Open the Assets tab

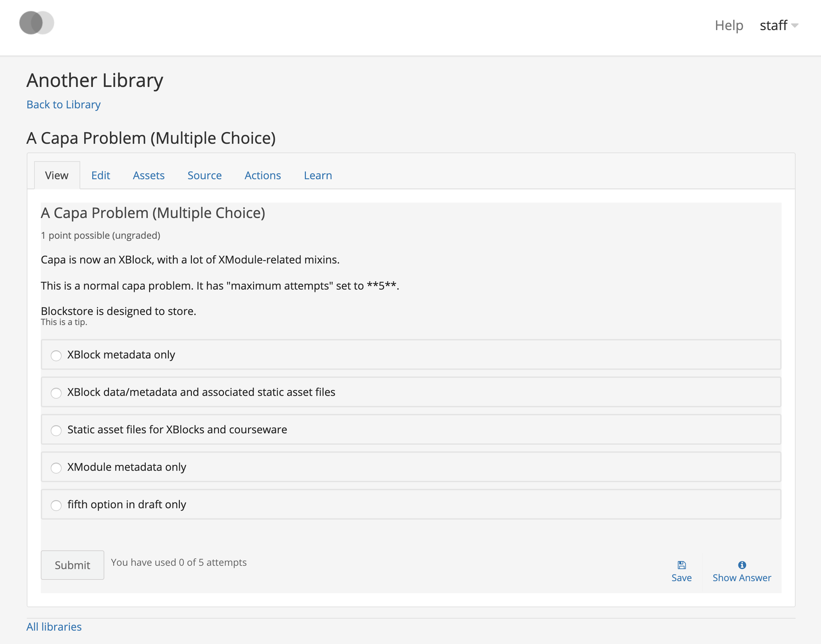click(148, 175)
